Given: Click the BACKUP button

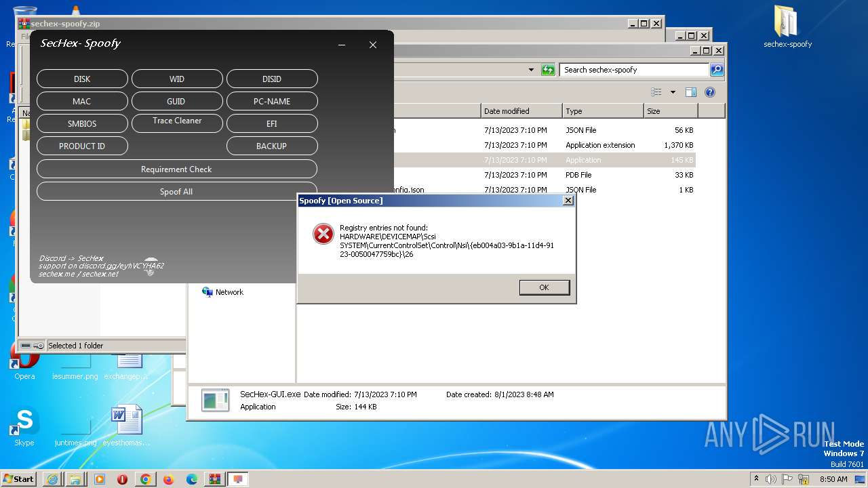Looking at the screenshot, I should click(x=272, y=146).
